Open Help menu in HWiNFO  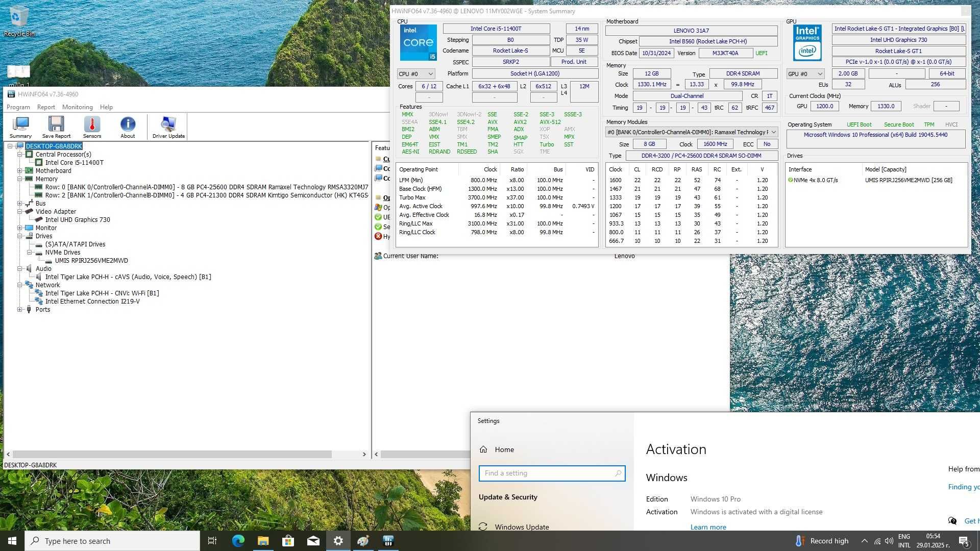(106, 107)
